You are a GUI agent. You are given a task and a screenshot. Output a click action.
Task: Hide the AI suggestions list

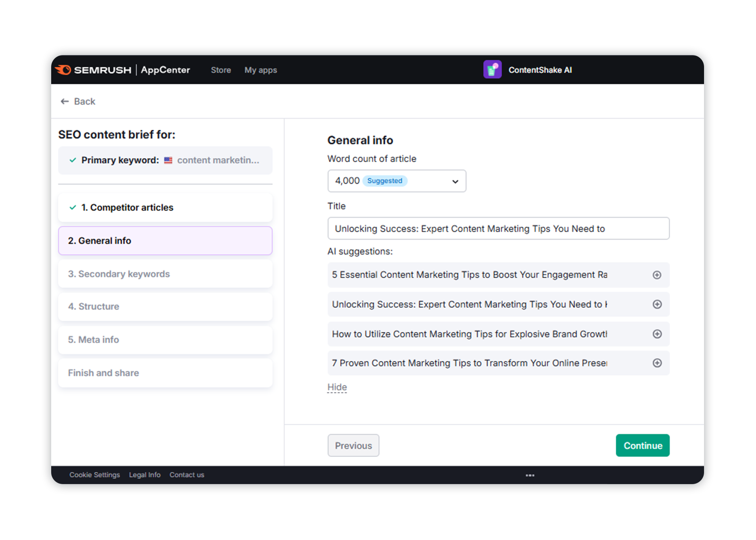(x=337, y=387)
